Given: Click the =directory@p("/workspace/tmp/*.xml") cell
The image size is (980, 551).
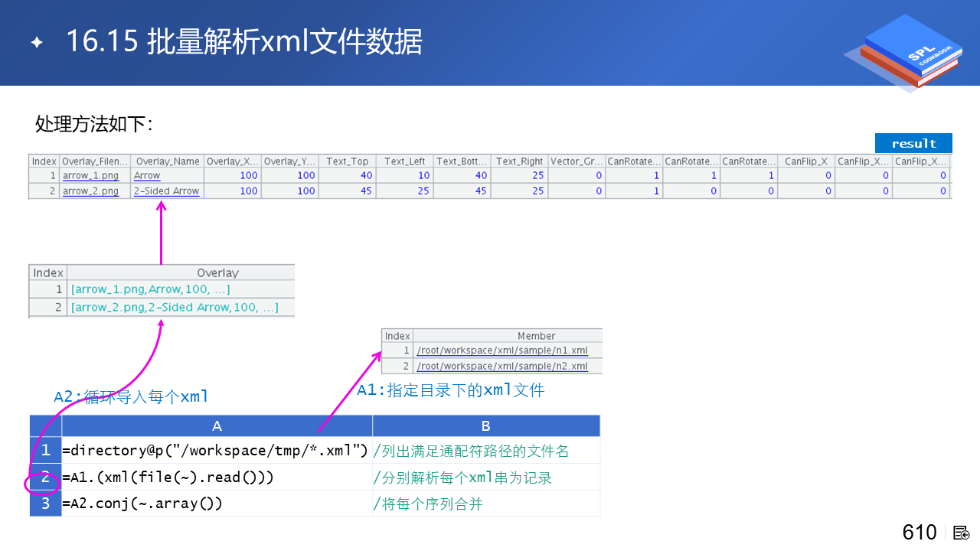Looking at the screenshot, I should tap(217, 451).
